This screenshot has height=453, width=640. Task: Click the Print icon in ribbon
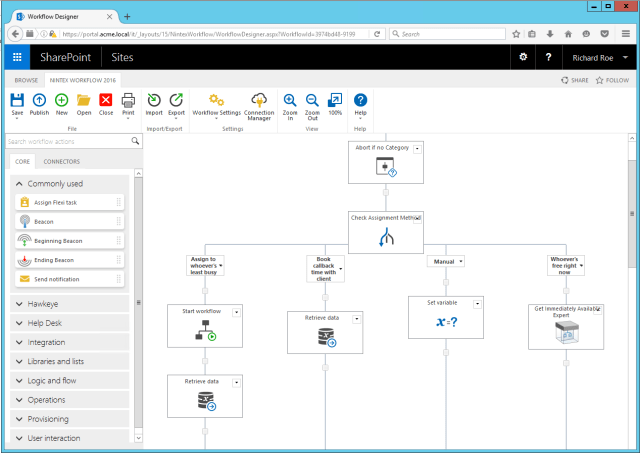128,100
